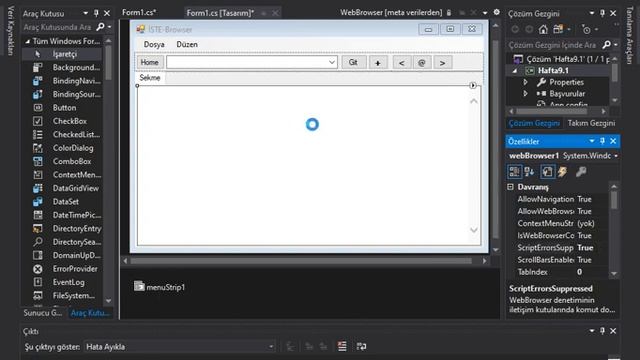640x360 pixels.
Task: Select the Button control in toolbox
Action: [62, 108]
